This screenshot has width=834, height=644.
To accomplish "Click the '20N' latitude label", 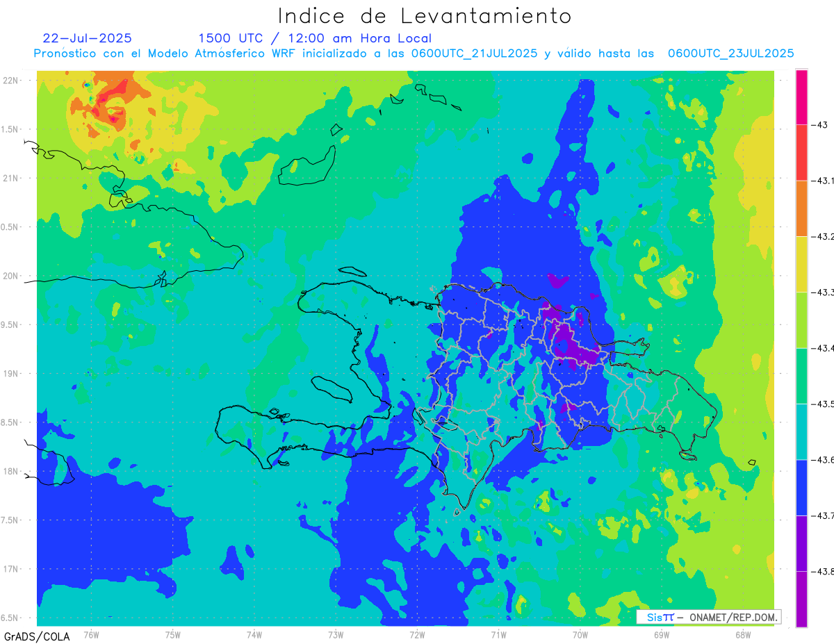I will pyautogui.click(x=12, y=276).
